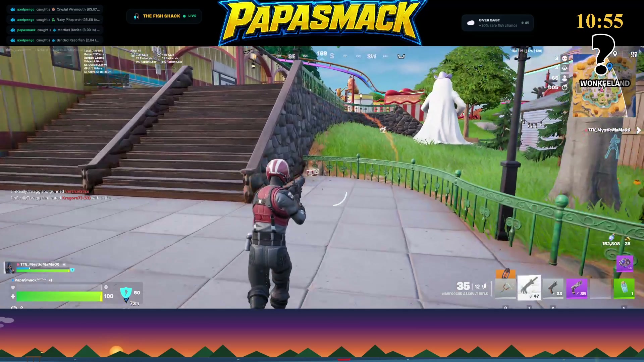The height and width of the screenshot is (362, 644).
Task: Select the grey pistol slot with 33 ammo
Action: coord(553,288)
